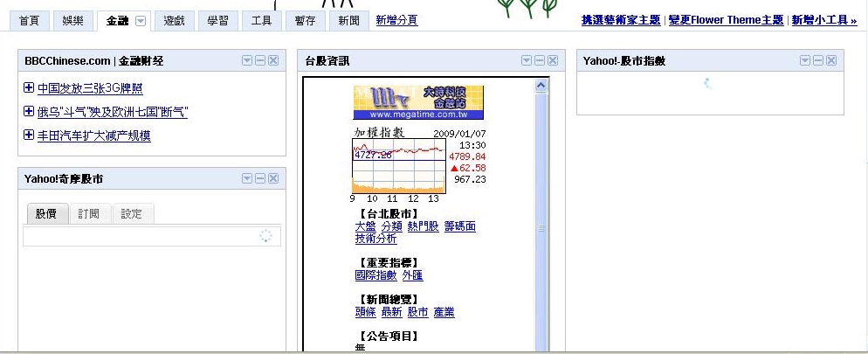Open the 最新 news link
The height and width of the screenshot is (354, 868).
(391, 312)
